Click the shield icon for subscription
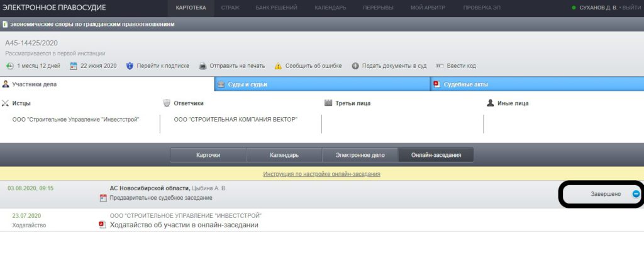Image resolution: width=644 pixels, height=279 pixels. click(130, 66)
